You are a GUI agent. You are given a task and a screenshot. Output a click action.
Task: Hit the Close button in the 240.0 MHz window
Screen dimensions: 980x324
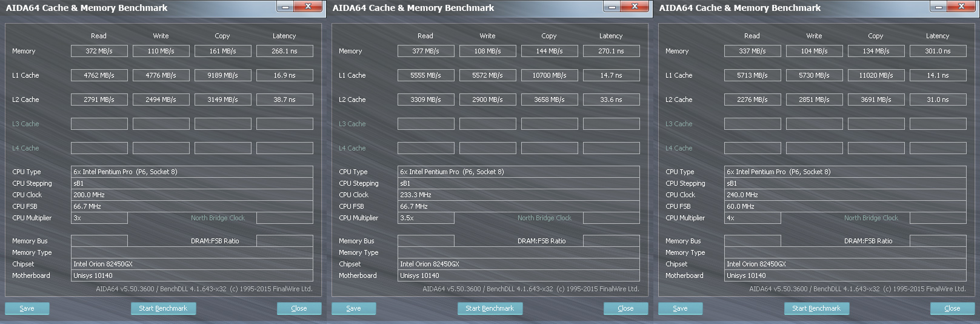(952, 308)
